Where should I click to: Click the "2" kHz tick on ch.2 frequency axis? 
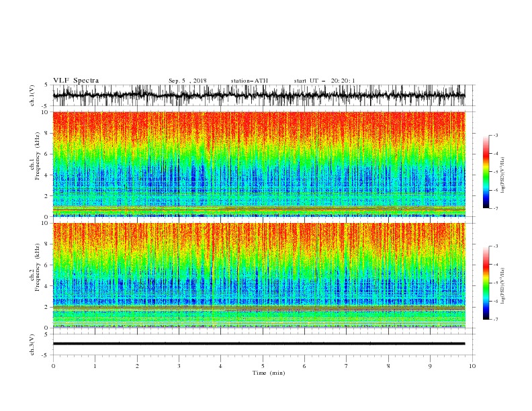(46, 307)
